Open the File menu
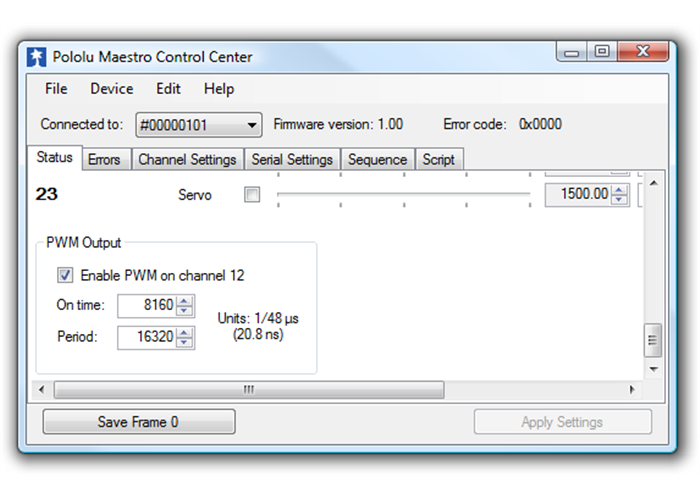Viewport: 700px width, 500px height. 56,89
